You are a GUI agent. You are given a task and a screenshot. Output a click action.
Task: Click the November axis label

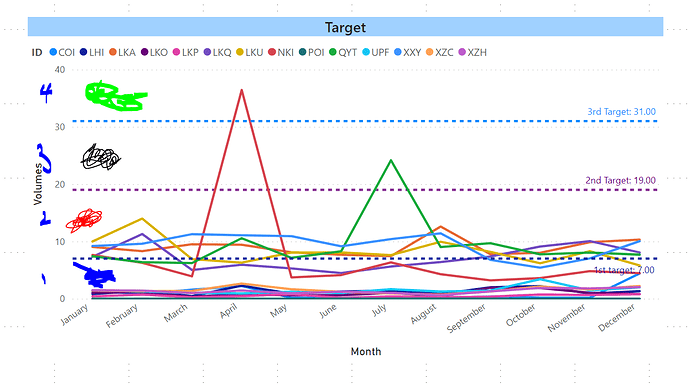[x=566, y=318]
